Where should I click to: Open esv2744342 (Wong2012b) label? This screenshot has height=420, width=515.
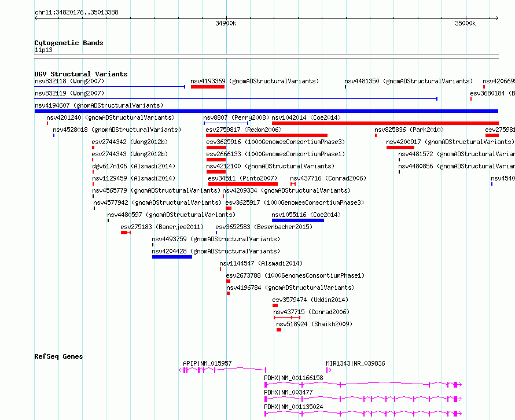130,142
